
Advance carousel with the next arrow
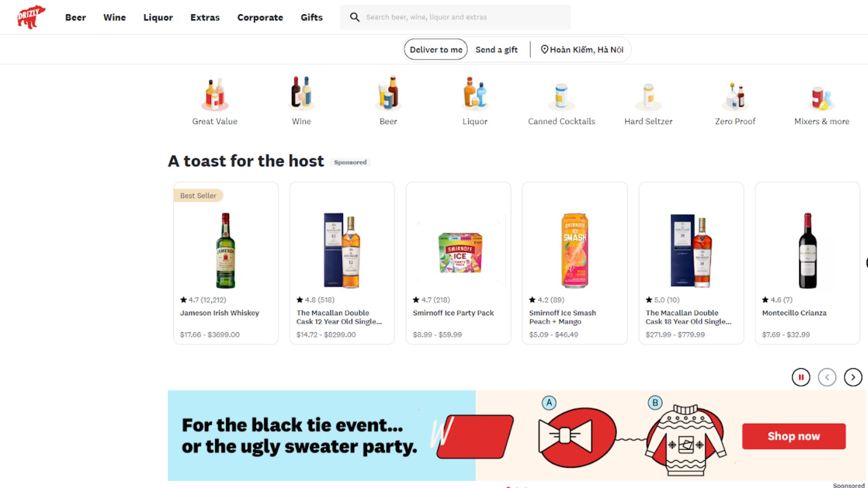(853, 377)
